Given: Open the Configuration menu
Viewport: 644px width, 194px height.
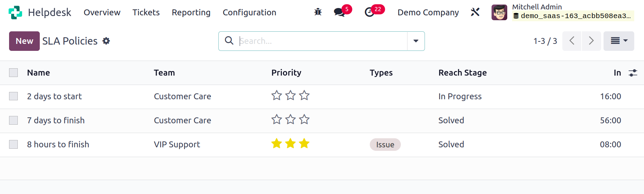Looking at the screenshot, I should pyautogui.click(x=249, y=13).
